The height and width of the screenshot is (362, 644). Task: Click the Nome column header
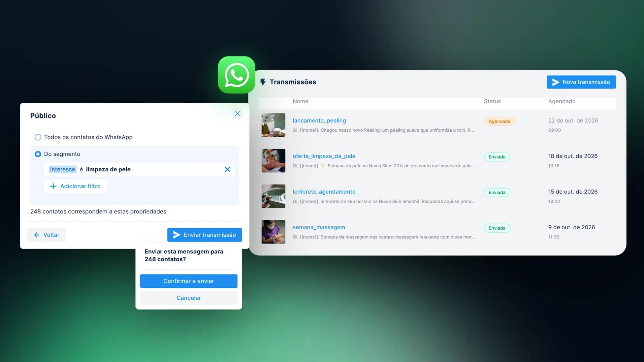pos(300,101)
